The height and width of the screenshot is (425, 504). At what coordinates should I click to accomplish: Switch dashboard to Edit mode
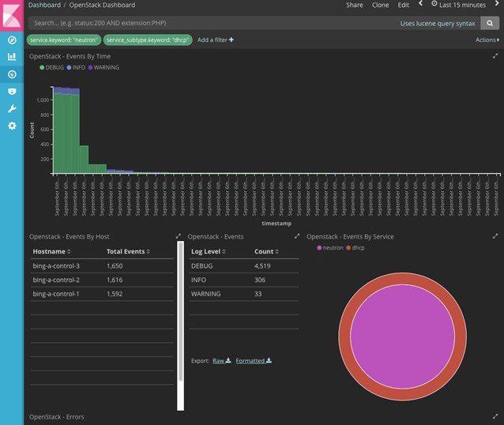pos(403,5)
